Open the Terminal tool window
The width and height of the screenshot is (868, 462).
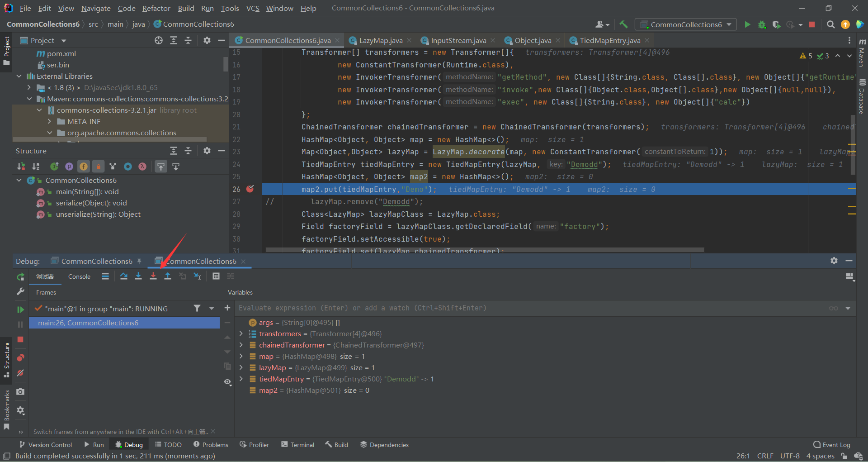pos(297,445)
